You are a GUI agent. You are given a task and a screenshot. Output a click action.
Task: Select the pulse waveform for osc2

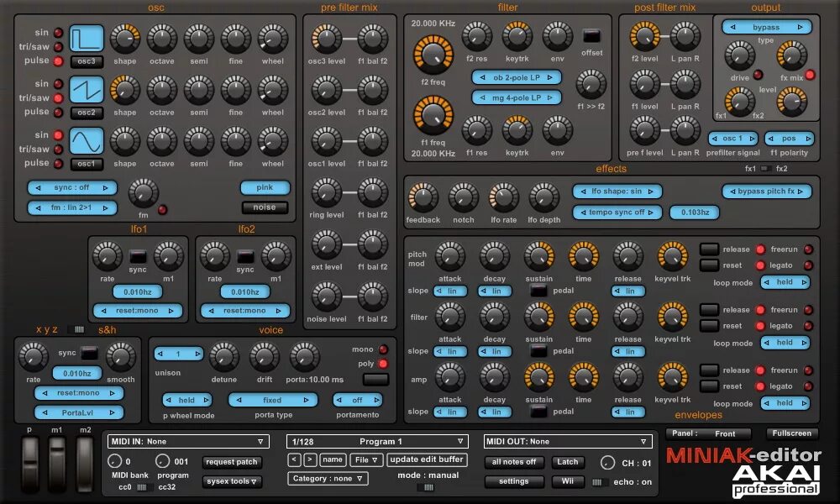(58, 112)
